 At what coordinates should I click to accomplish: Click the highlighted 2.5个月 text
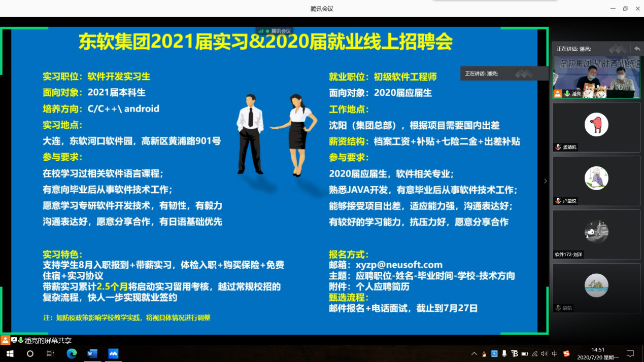coord(112,287)
